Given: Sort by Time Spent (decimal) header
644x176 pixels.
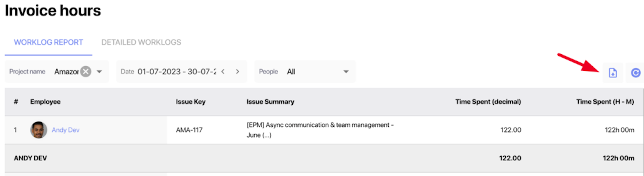Looking at the screenshot, I should pos(488,102).
